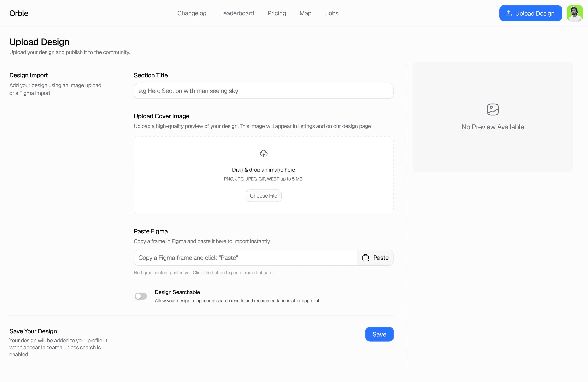This screenshot has width=588, height=382.
Task: Open the Jobs page
Action: click(332, 13)
